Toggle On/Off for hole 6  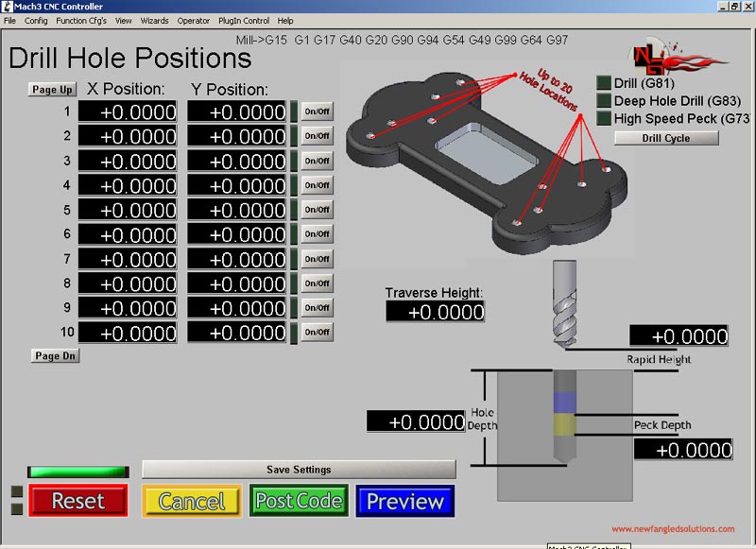(x=317, y=234)
